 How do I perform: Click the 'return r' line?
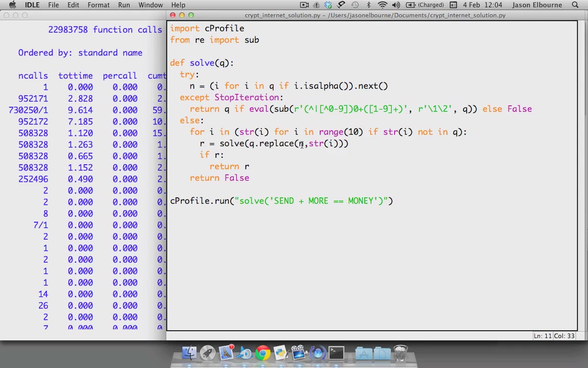[229, 166]
